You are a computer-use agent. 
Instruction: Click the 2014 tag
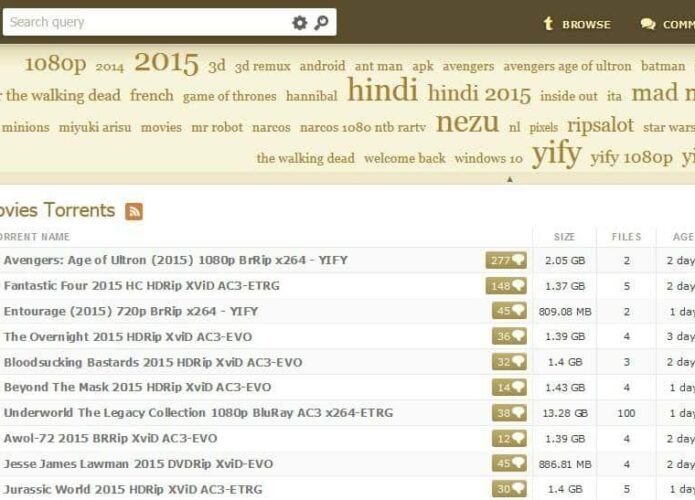point(109,67)
